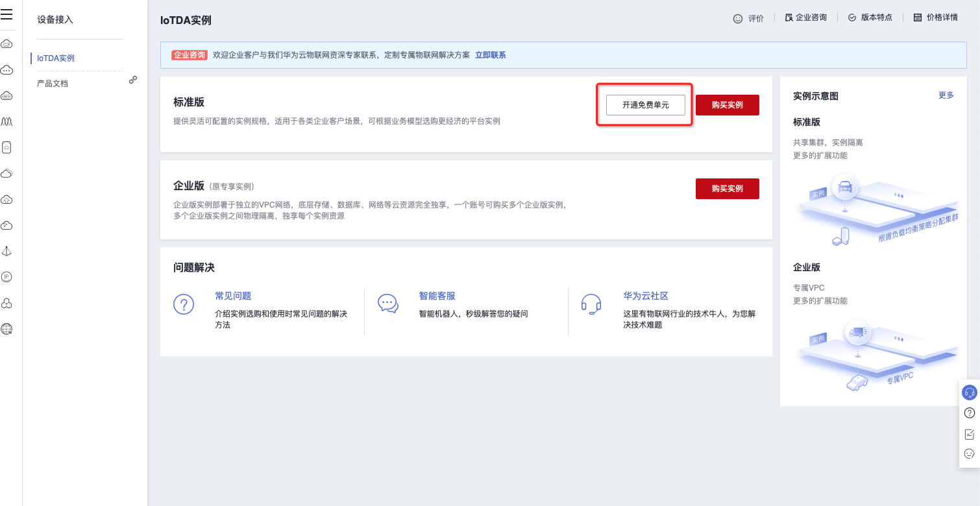Click the text 共享集群，实例隔离
The width and height of the screenshot is (980, 506).
tap(828, 143)
